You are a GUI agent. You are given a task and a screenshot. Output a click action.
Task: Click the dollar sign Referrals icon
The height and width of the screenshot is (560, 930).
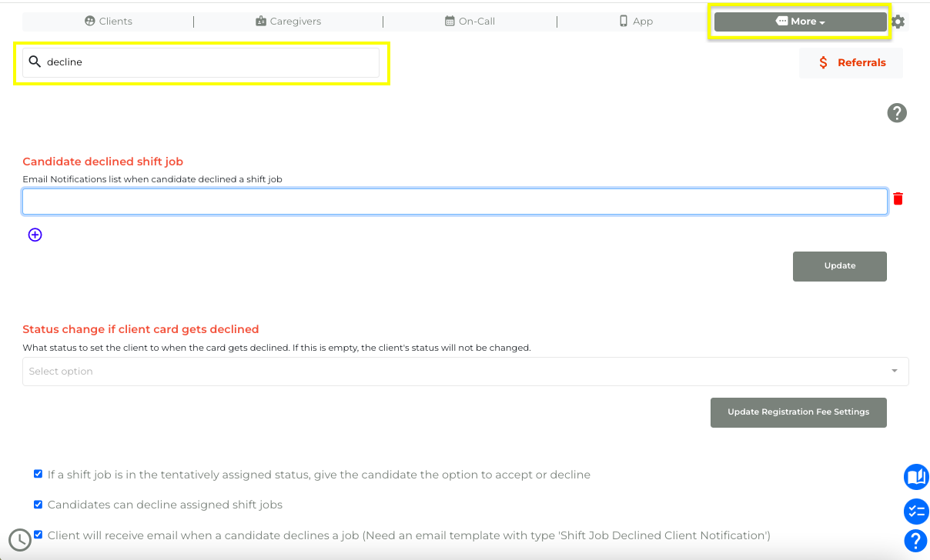[823, 63]
